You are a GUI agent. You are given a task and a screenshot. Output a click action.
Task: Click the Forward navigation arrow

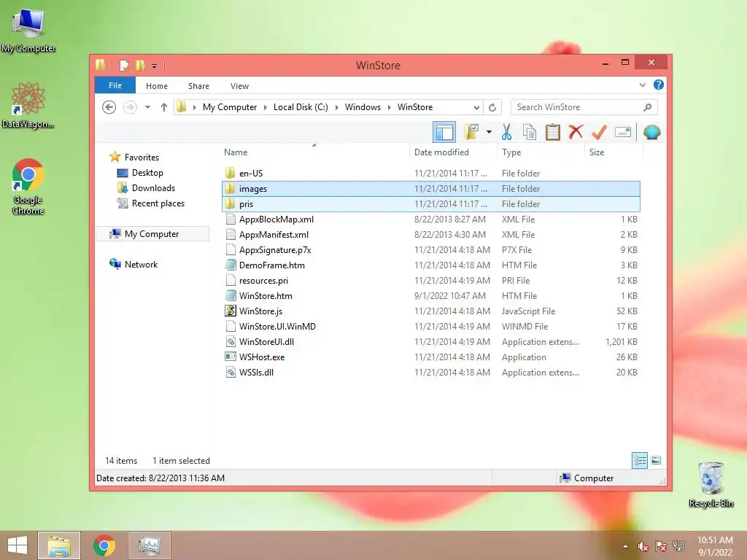(130, 107)
